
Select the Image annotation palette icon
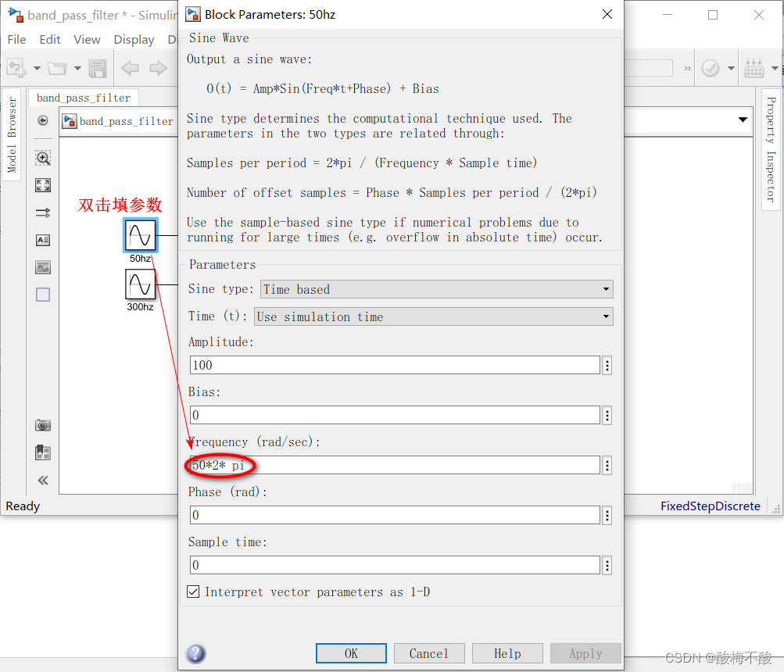[43, 267]
